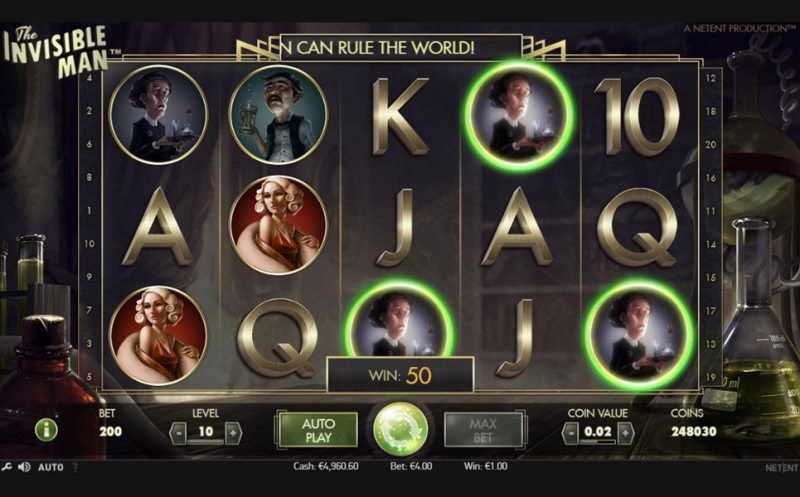The height and width of the screenshot is (497, 800).
Task: Open the AUTO options in bottom bar
Action: pyautogui.click(x=51, y=467)
